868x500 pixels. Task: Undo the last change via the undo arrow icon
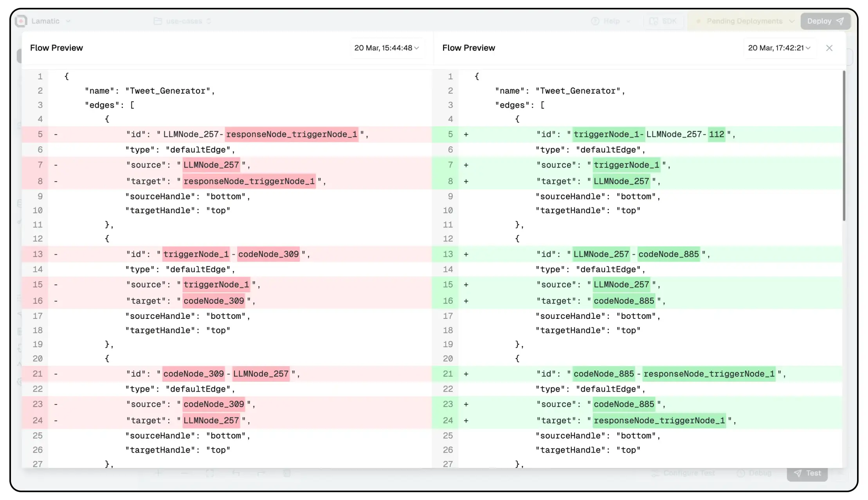click(236, 473)
